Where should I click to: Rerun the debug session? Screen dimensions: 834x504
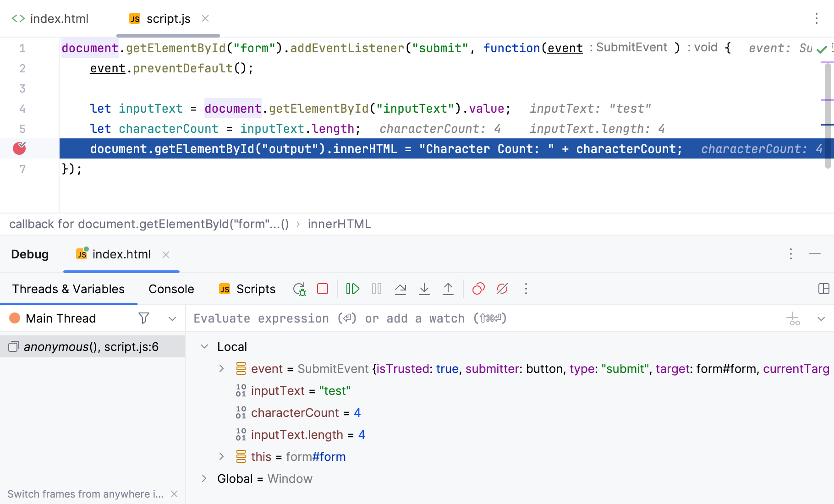tap(299, 289)
